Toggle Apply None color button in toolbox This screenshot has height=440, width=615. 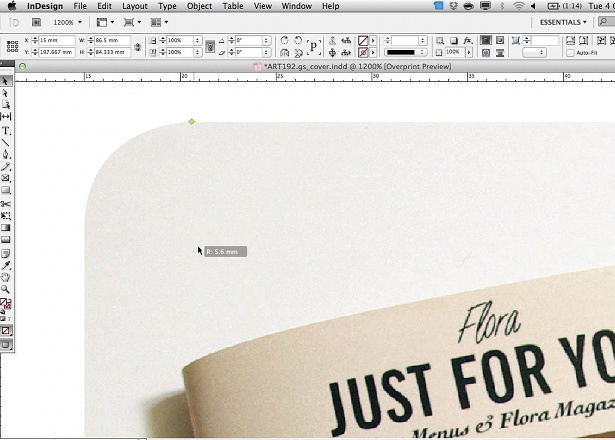[6, 331]
